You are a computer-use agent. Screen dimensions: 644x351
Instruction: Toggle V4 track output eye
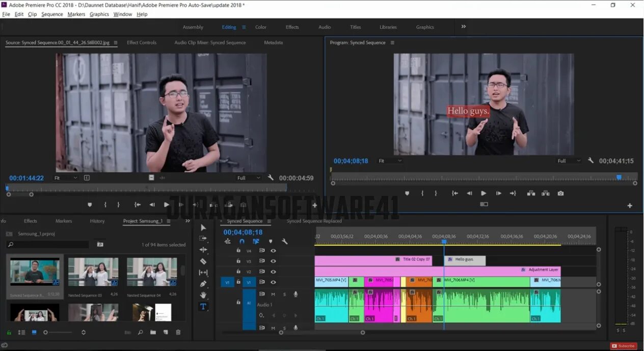[x=273, y=250]
